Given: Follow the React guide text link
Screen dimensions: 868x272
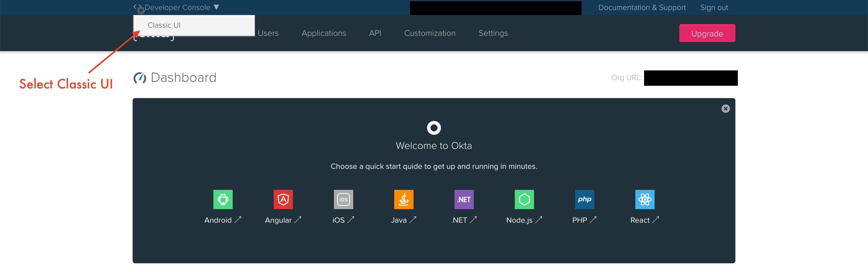Looking at the screenshot, I should (x=645, y=220).
